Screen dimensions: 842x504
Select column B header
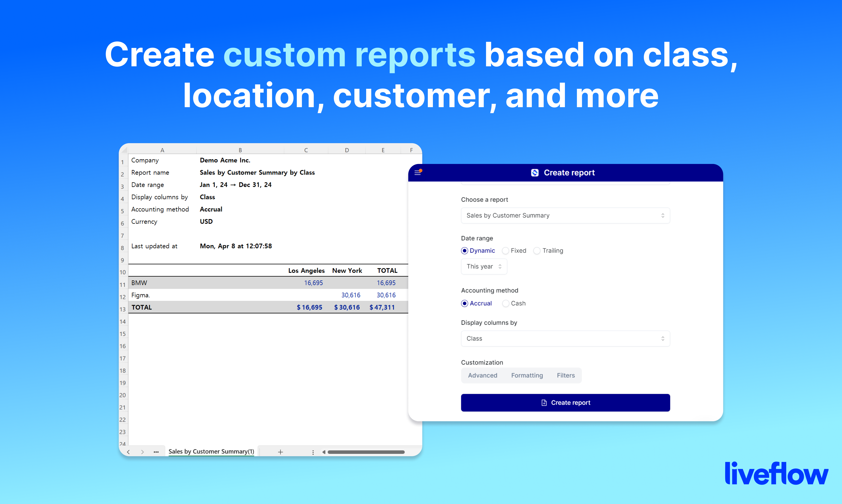click(x=240, y=150)
